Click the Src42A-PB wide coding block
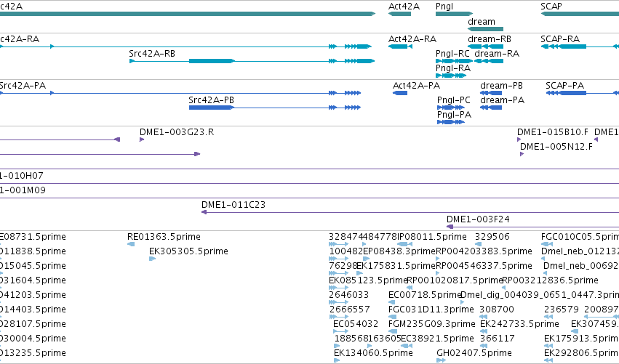This screenshot has height=364, width=619. [x=212, y=108]
